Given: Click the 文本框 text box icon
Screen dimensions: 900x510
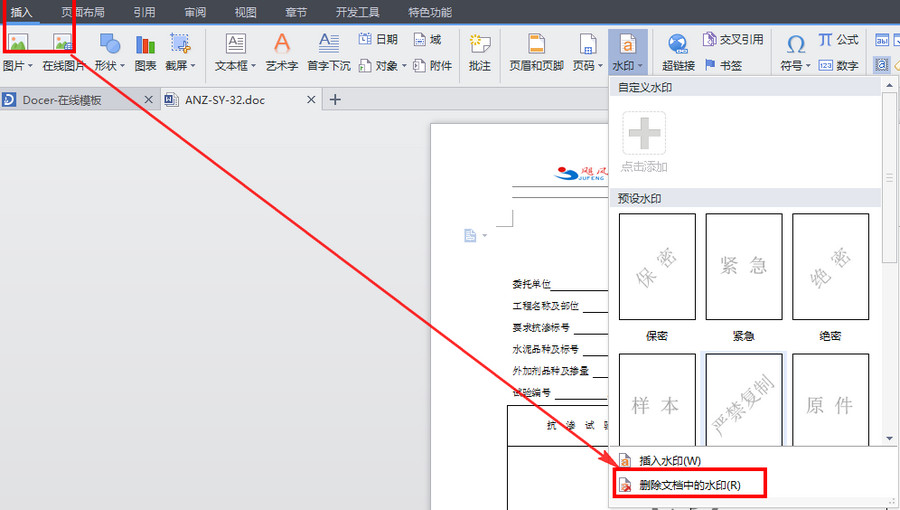Looking at the screenshot, I should (236, 44).
